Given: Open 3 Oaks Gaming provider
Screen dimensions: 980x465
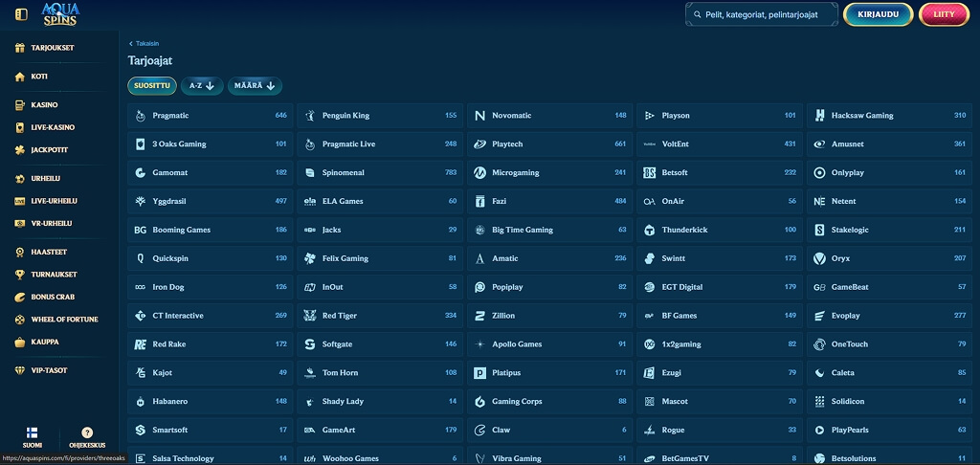Looking at the screenshot, I should pyautogui.click(x=211, y=144).
